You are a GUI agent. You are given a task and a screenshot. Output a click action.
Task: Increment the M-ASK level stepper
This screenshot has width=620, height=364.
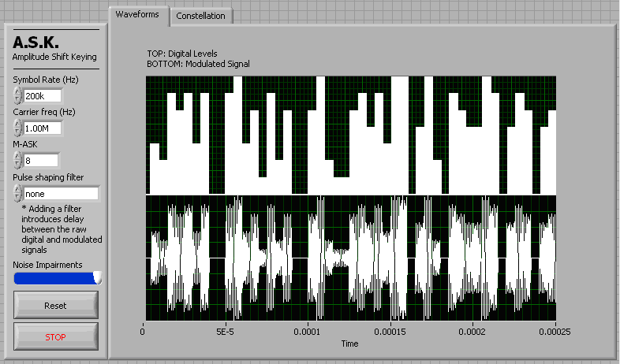(17, 156)
